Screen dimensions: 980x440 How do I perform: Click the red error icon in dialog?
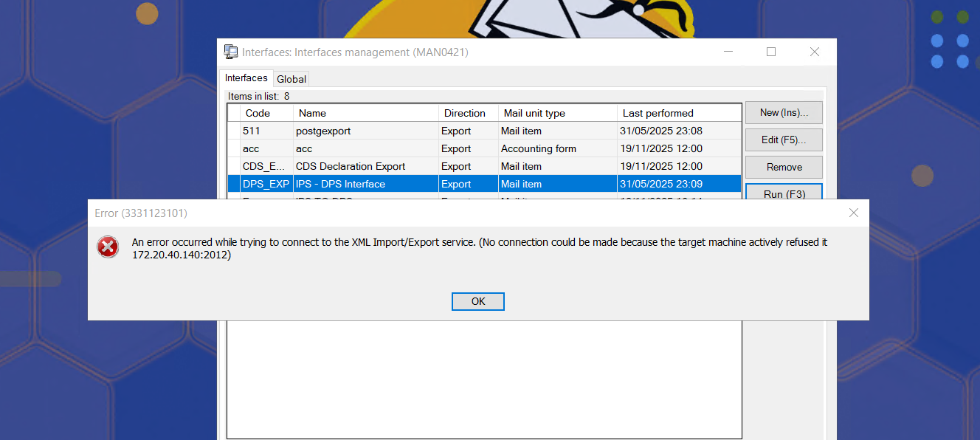click(x=108, y=247)
